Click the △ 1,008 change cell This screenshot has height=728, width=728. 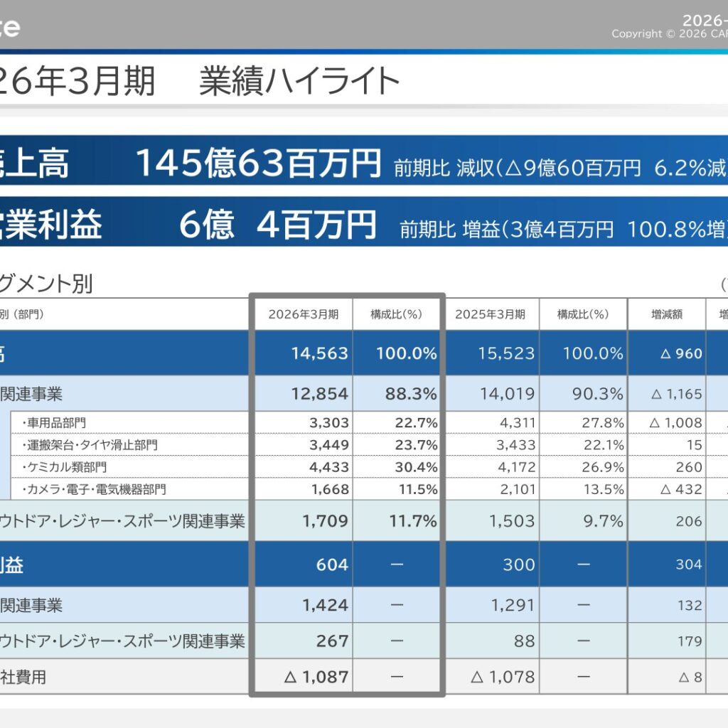675,422
